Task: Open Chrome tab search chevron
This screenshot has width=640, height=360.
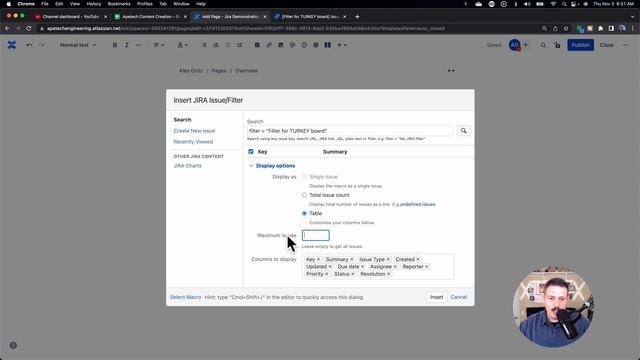Action: click(633, 17)
